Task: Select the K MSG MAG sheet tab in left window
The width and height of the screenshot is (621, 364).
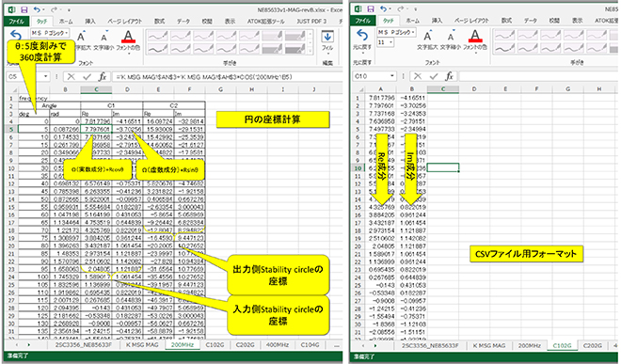Action: click(x=142, y=345)
